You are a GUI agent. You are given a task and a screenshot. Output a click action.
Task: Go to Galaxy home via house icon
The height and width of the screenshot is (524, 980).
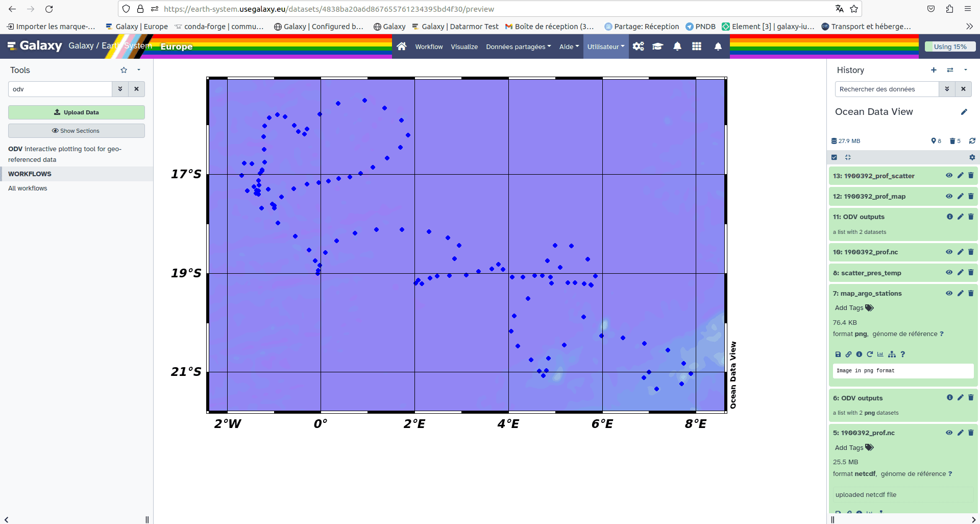pos(402,46)
